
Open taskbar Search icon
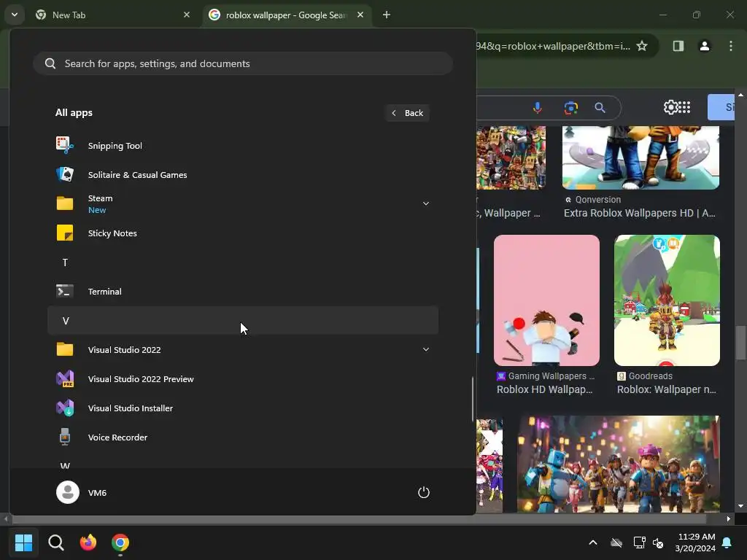tap(55, 542)
